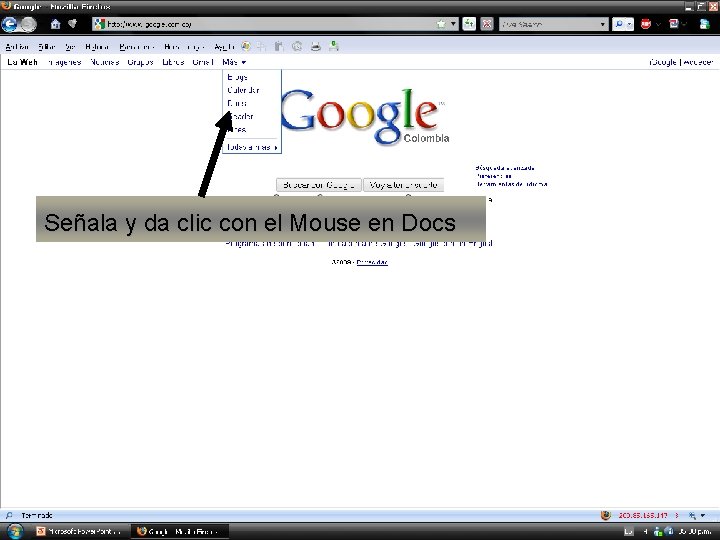This screenshot has height=540, width=720.
Task: Click the Preferencias link
Action: (x=494, y=176)
